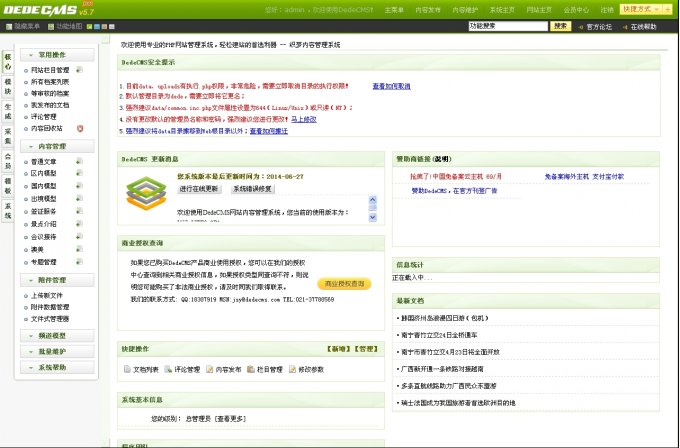Click the 进行在线更新 button
Screen dimensions: 680x448
coord(199,189)
